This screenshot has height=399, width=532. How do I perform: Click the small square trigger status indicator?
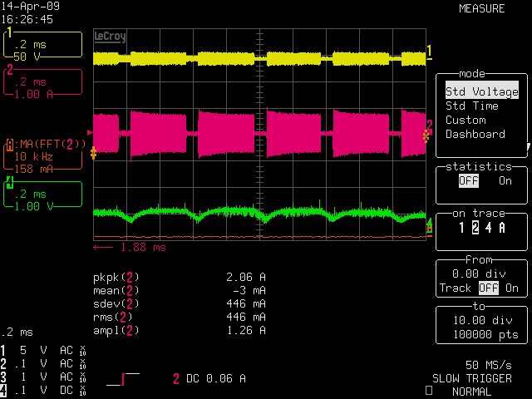pos(429,391)
